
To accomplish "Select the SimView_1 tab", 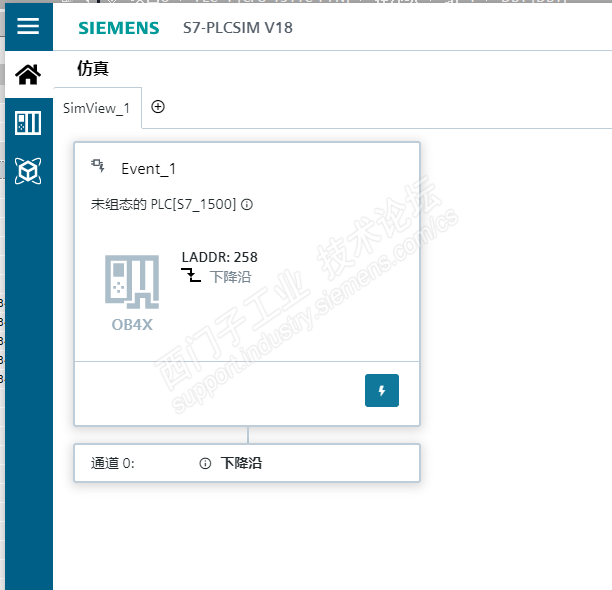I will tap(97, 108).
